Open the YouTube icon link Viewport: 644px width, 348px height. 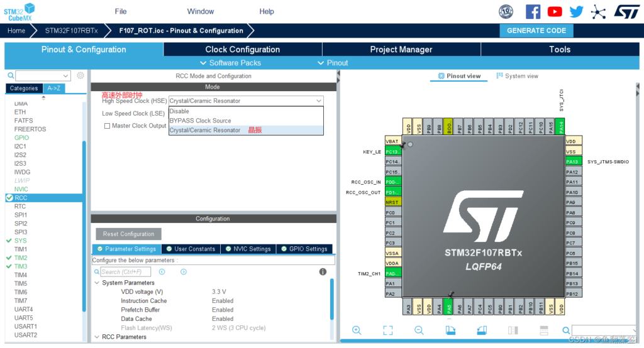click(555, 11)
